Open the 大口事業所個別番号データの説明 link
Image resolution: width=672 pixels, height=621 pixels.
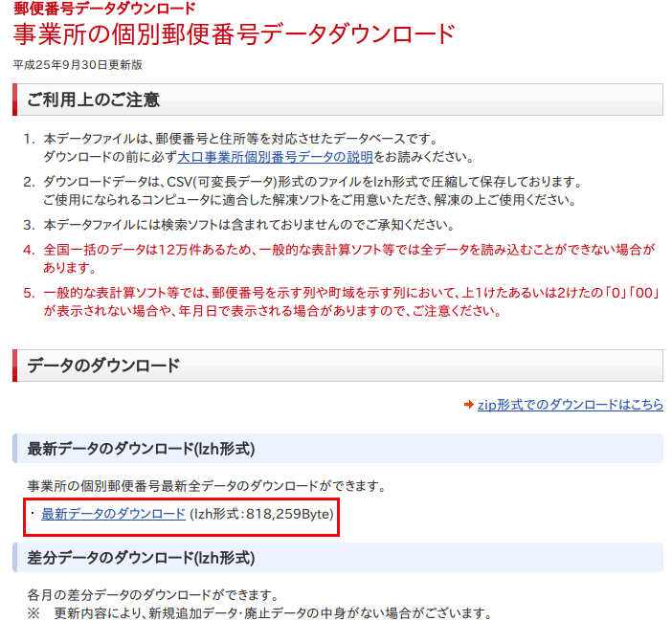(x=275, y=157)
